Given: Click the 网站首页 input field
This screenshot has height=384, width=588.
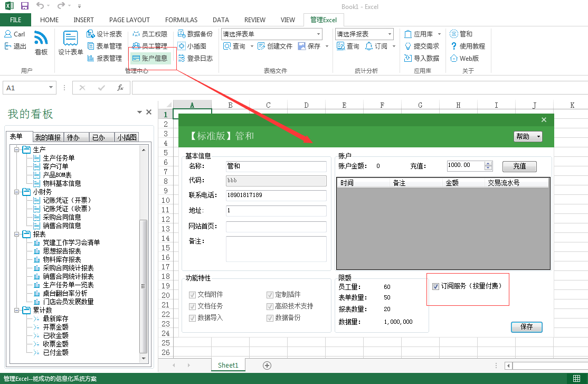Looking at the screenshot, I should pos(276,227).
